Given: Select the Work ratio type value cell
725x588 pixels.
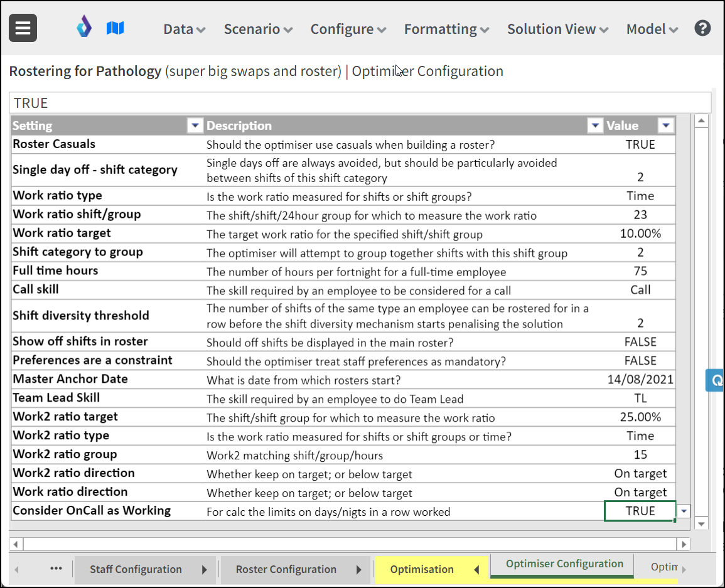Looking at the screenshot, I should (x=640, y=196).
